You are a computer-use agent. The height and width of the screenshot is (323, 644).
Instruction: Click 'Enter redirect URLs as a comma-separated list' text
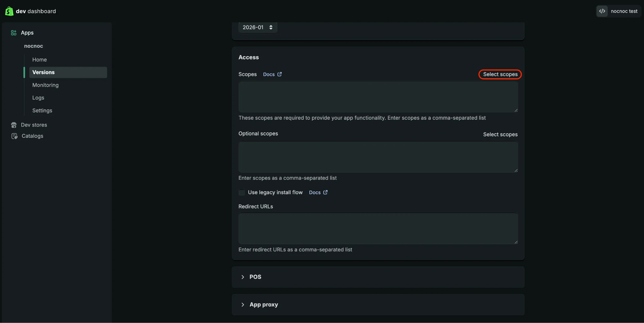295,249
